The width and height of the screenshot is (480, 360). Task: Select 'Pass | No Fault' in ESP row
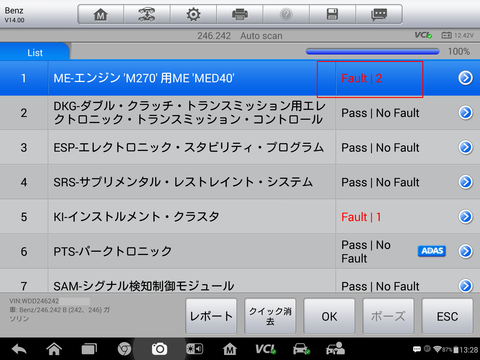tap(380, 148)
